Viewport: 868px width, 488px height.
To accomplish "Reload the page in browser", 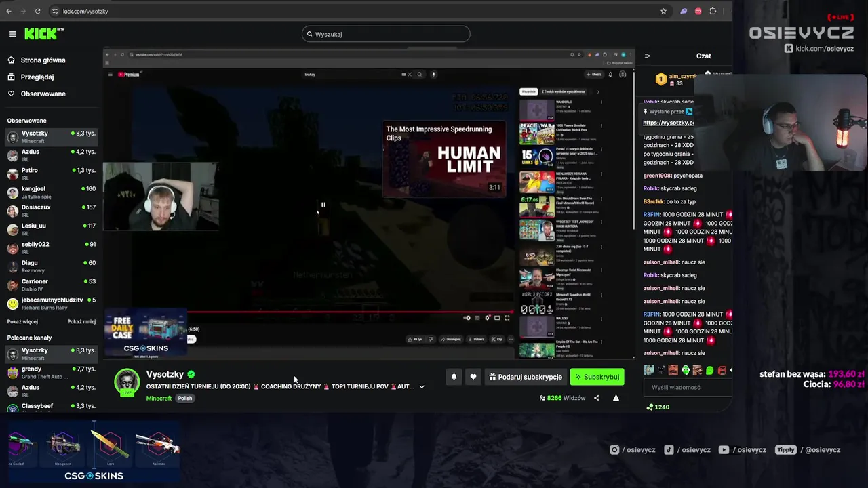I will tap(37, 11).
